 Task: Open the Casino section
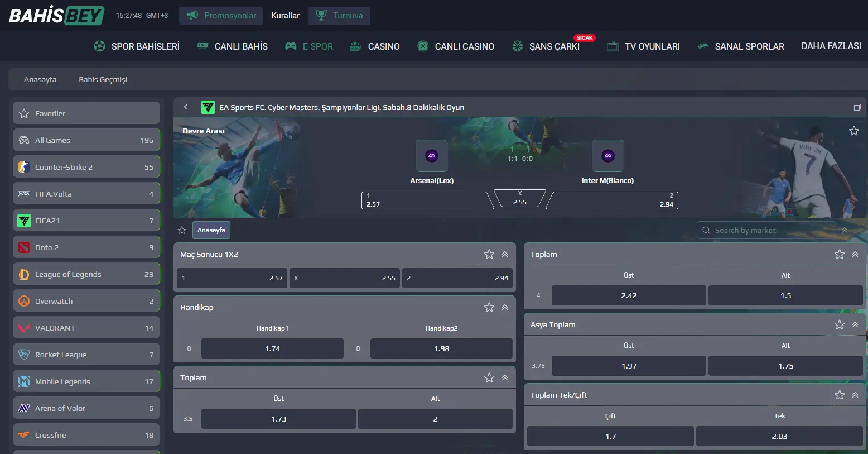(375, 46)
